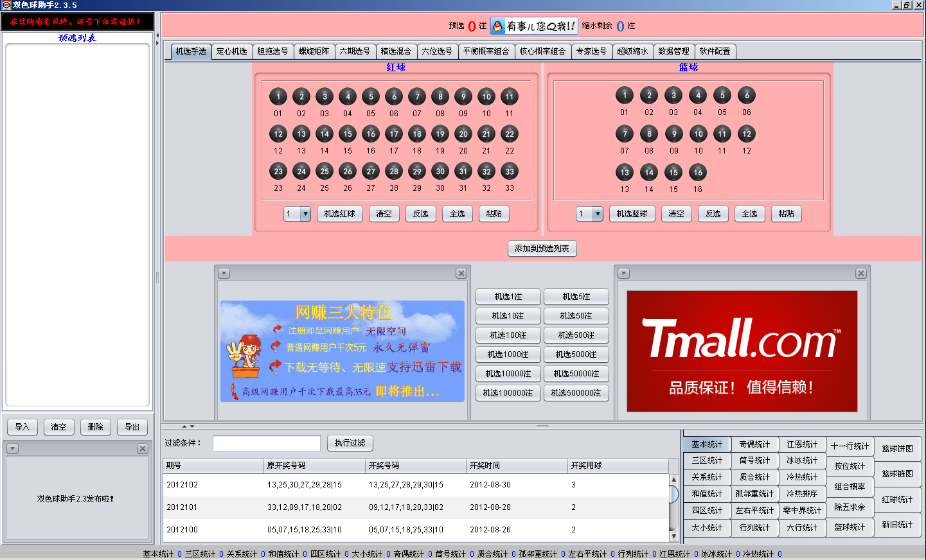This screenshot has width=926, height=560.
Task: Click 反选 under blue balls
Action: [x=713, y=214]
